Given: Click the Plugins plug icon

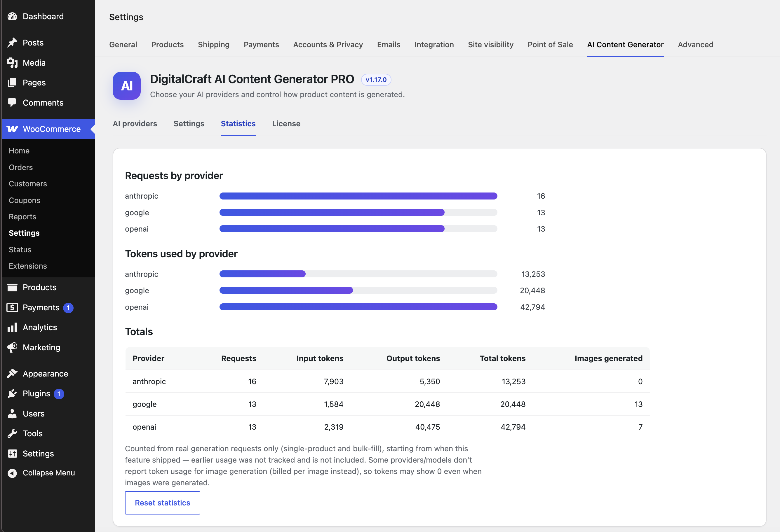Looking at the screenshot, I should tap(13, 393).
